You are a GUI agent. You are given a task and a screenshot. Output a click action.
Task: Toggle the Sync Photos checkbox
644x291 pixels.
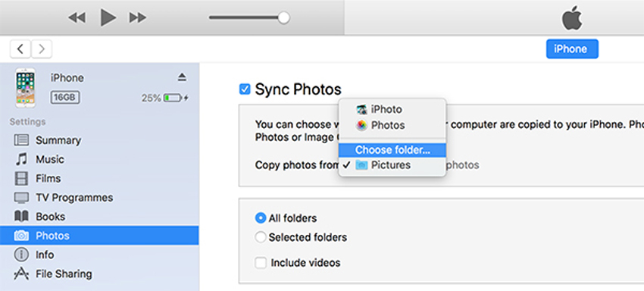[245, 89]
